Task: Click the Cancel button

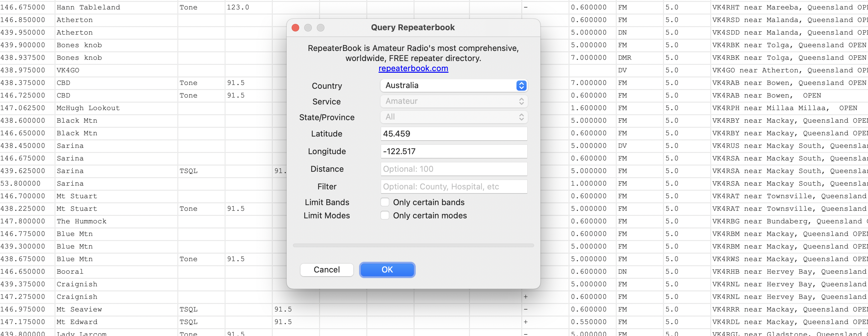Action: click(x=327, y=270)
